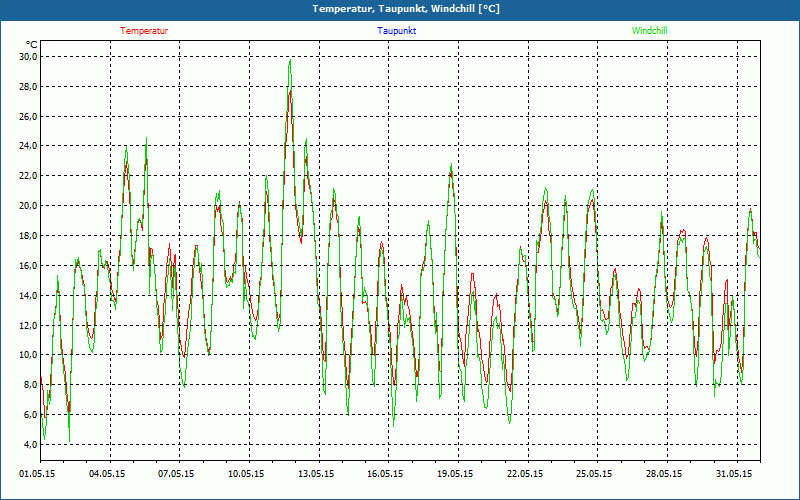Screen dimensions: 800x500
Task: Click the 07.05.15 date label
Action: pyautogui.click(x=176, y=474)
